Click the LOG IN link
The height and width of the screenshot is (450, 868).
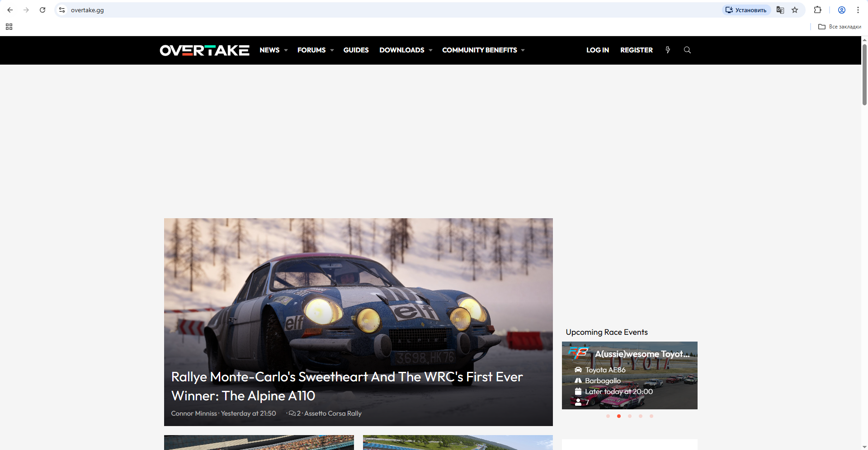click(x=598, y=50)
